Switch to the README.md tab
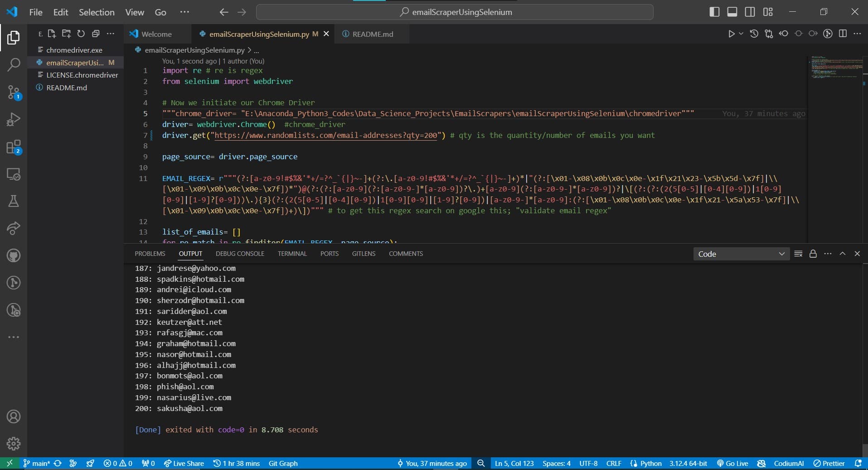Image resolution: width=868 pixels, height=470 pixels. tap(372, 34)
